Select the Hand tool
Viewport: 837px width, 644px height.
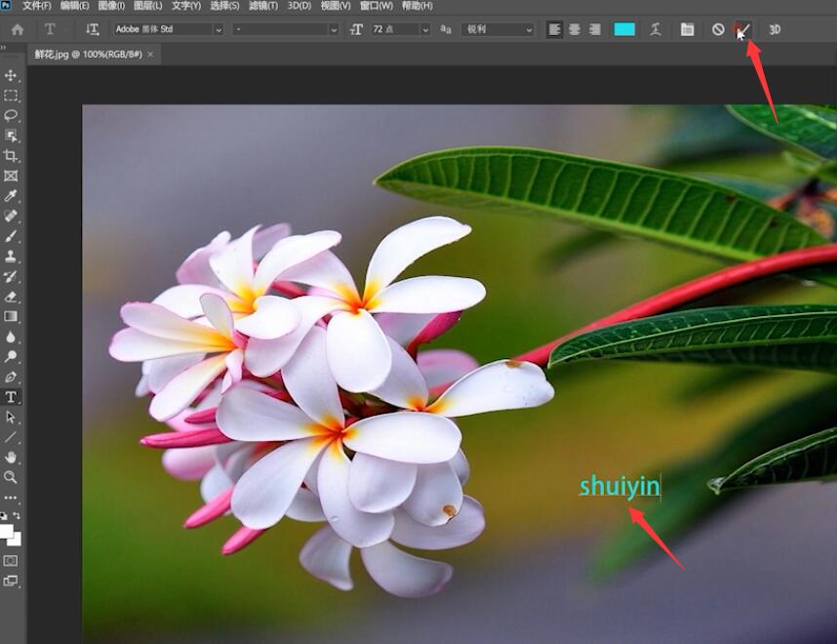[x=11, y=457]
